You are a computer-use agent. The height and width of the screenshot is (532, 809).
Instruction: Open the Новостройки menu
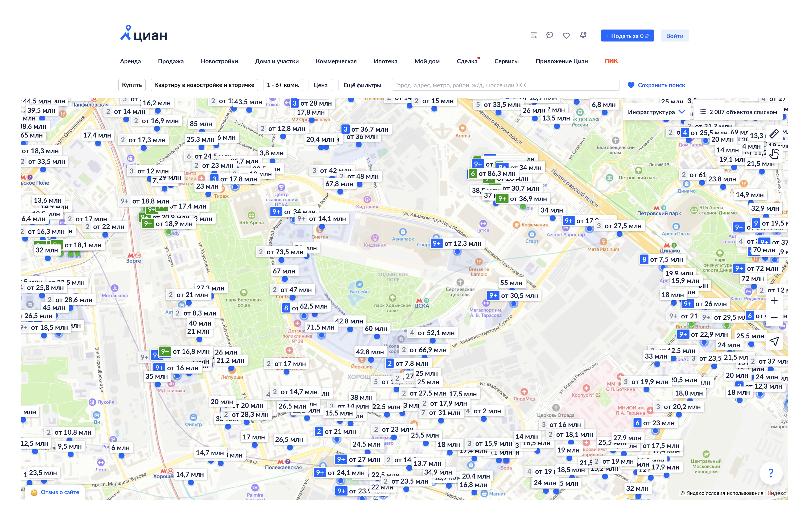point(219,61)
